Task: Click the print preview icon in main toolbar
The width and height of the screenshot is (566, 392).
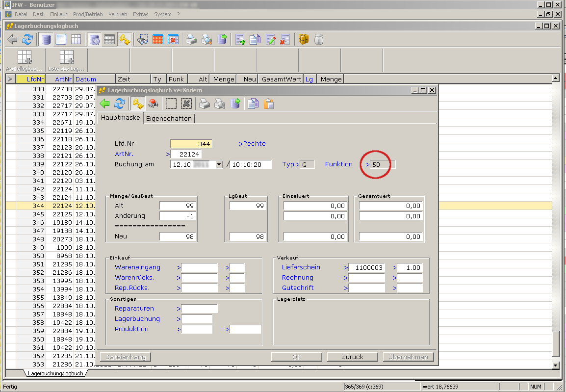Action: 207,40
